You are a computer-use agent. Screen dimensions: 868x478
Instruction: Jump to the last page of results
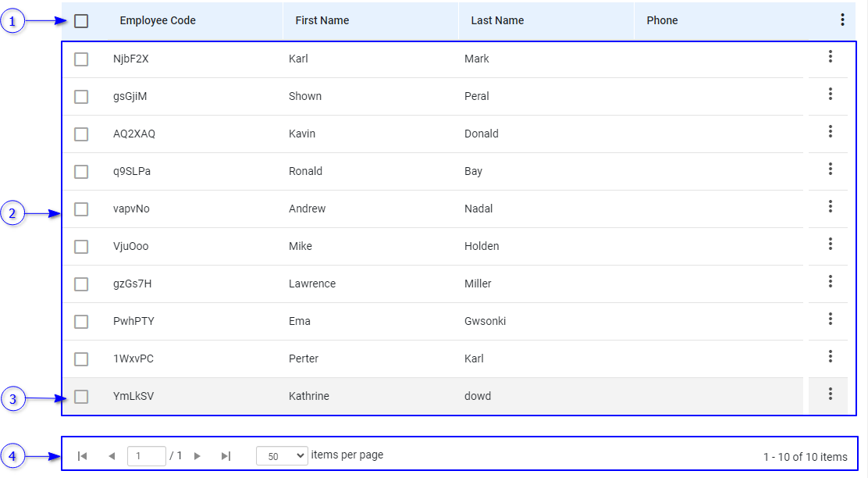(226, 456)
